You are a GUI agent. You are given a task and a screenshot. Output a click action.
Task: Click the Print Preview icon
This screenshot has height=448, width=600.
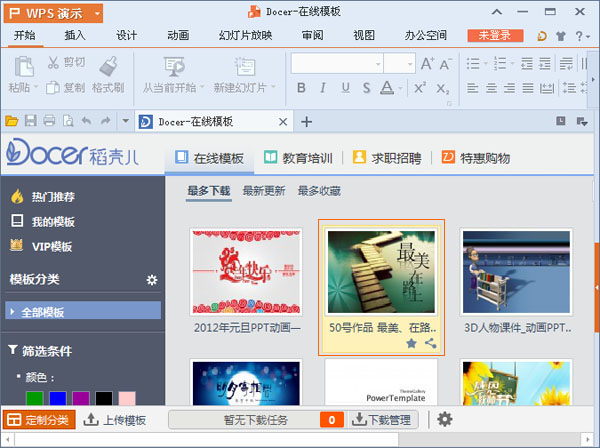click(x=68, y=121)
